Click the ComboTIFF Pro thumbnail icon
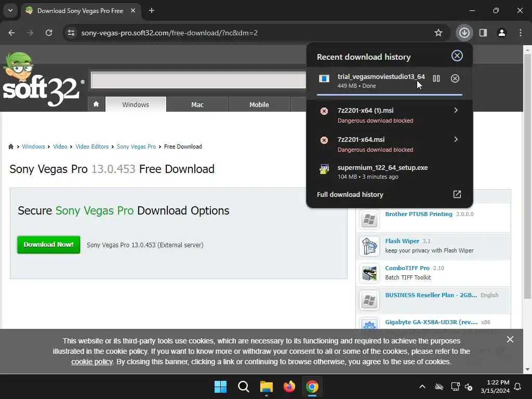 click(x=369, y=273)
